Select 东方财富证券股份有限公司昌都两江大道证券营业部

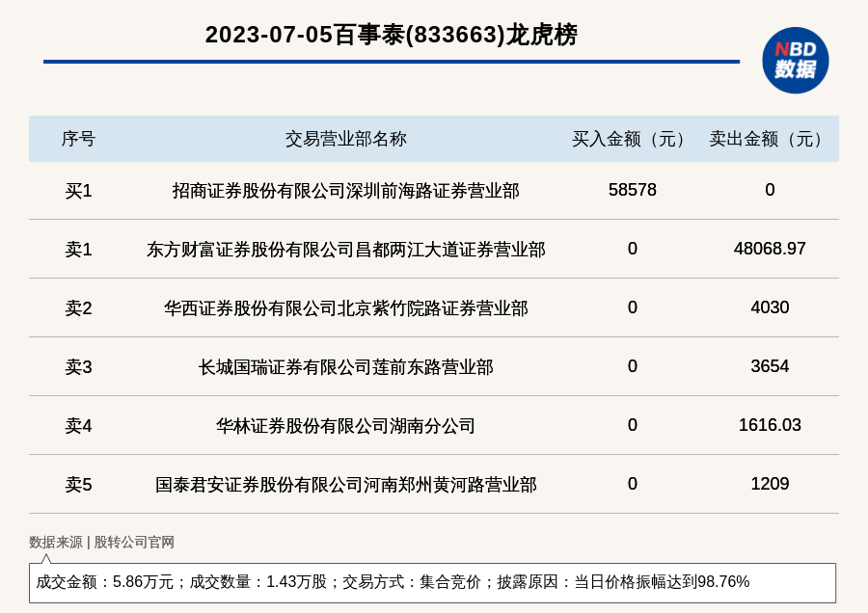point(346,250)
